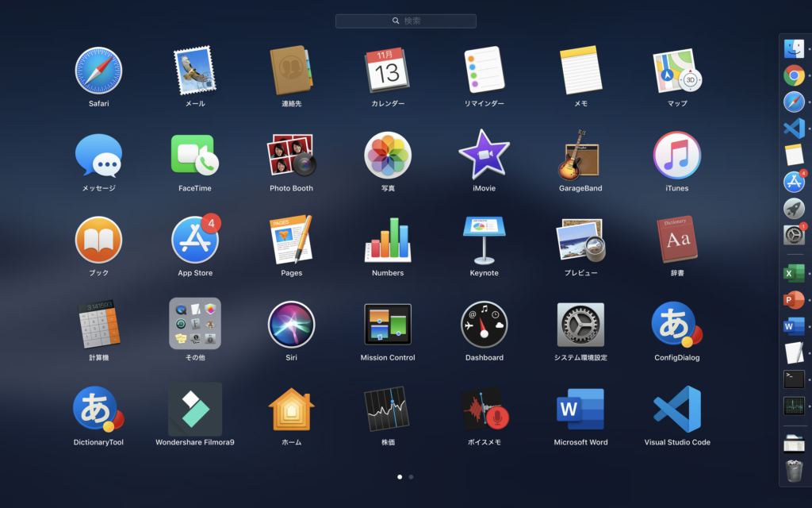812x508 pixels.
Task: Open the ホーム home app
Action: click(291, 410)
